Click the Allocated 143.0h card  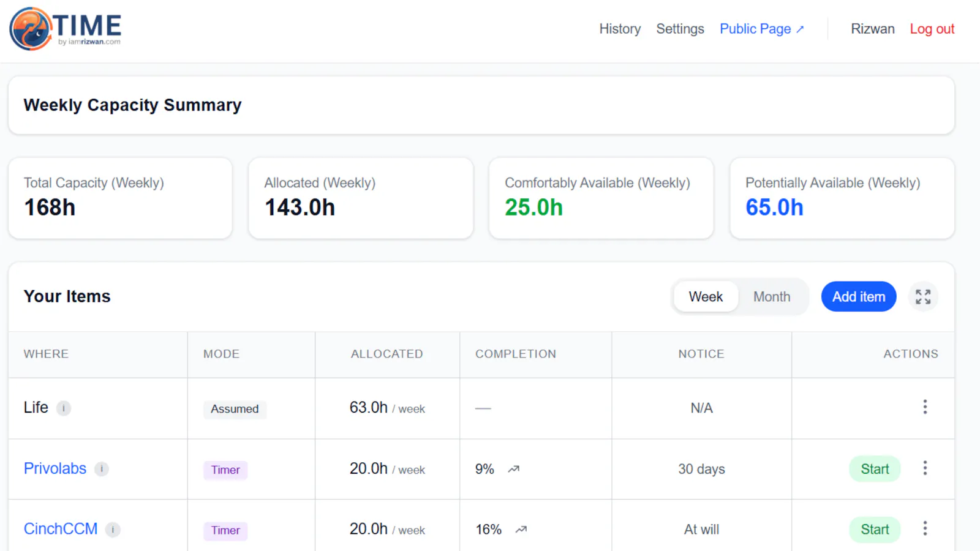[361, 198]
